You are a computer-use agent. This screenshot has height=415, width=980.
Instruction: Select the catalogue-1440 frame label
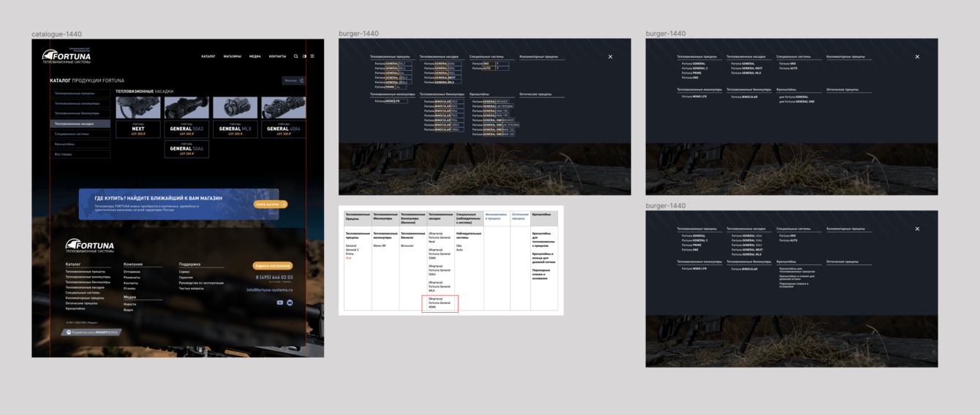(x=57, y=34)
